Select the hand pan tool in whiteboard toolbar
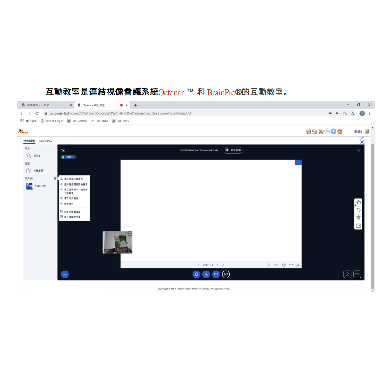Viewport: 380px width, 380px height. point(358,202)
